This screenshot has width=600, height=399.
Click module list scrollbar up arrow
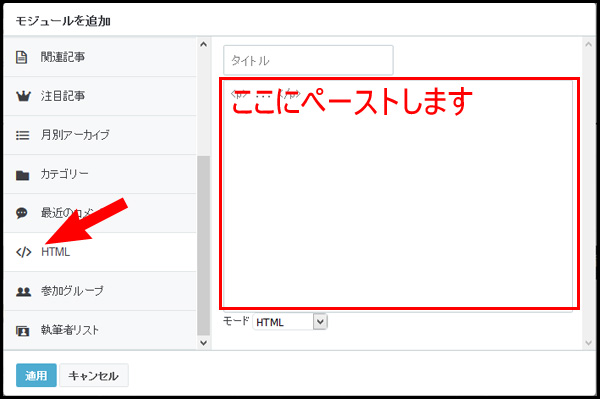click(x=204, y=44)
